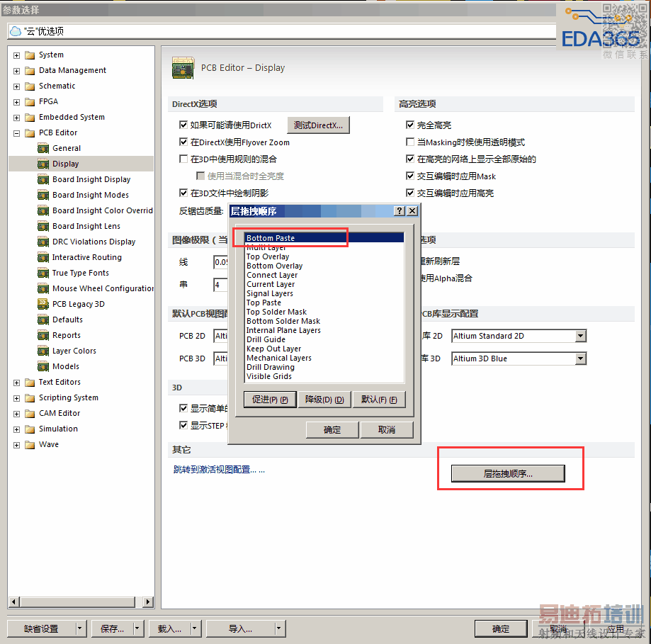
Task: Open the save button dropdown arrow
Action: (137, 628)
